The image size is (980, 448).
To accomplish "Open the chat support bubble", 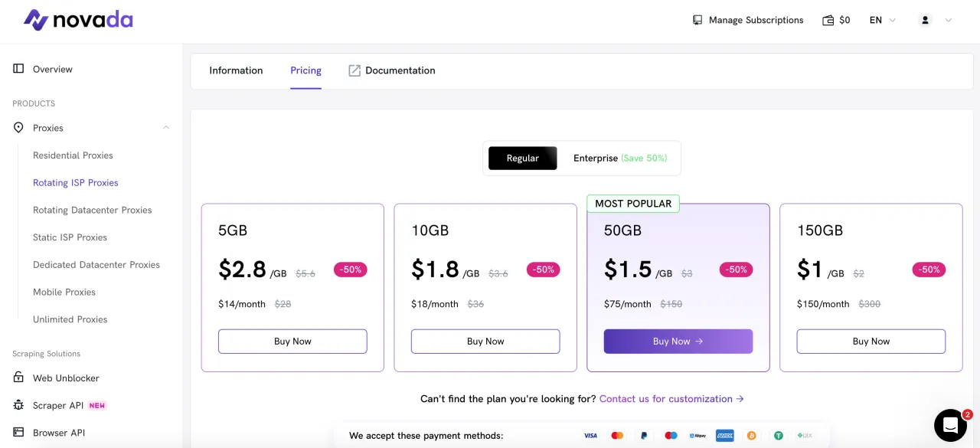I will tap(950, 425).
